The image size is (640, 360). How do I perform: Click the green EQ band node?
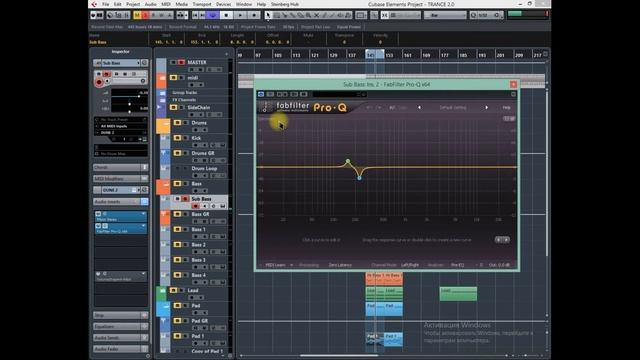tap(348, 161)
